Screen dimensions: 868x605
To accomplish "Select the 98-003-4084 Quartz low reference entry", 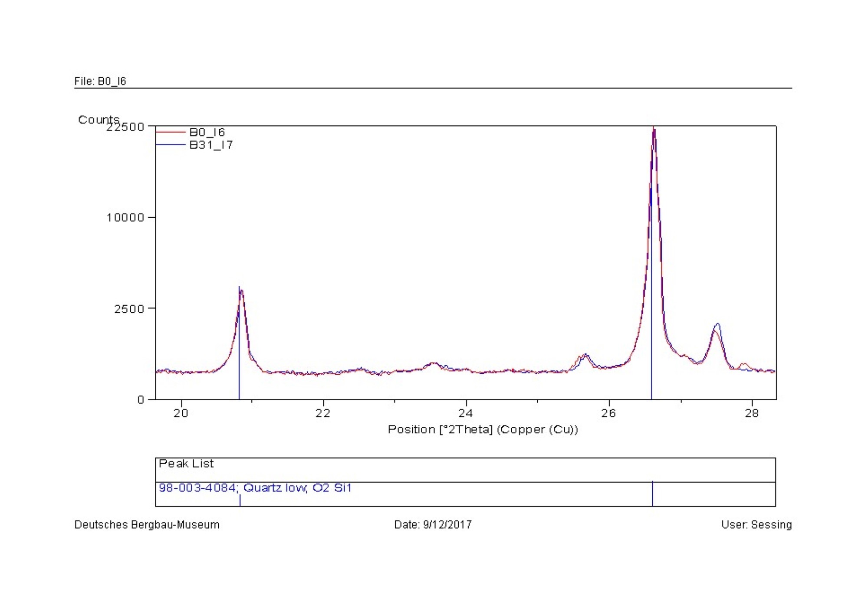I will (x=255, y=488).
